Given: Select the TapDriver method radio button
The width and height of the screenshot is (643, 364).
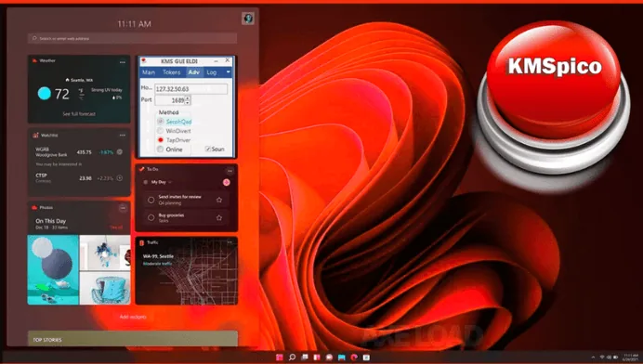Looking at the screenshot, I should [161, 140].
